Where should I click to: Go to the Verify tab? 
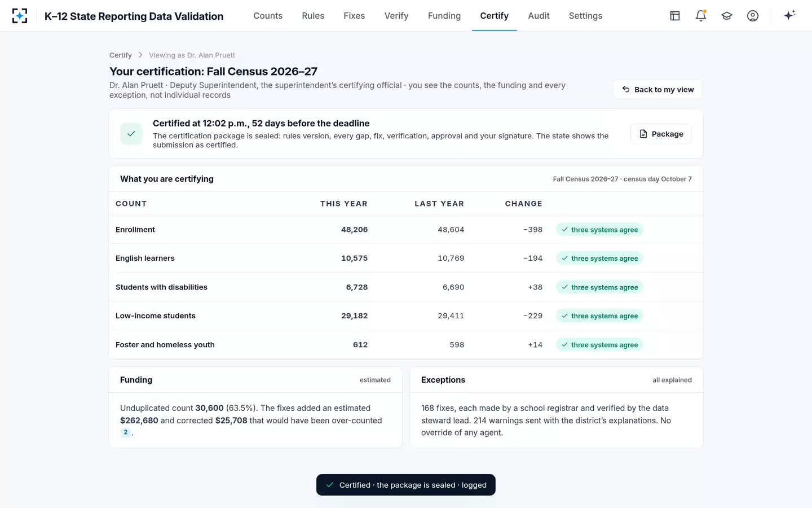[x=396, y=16]
